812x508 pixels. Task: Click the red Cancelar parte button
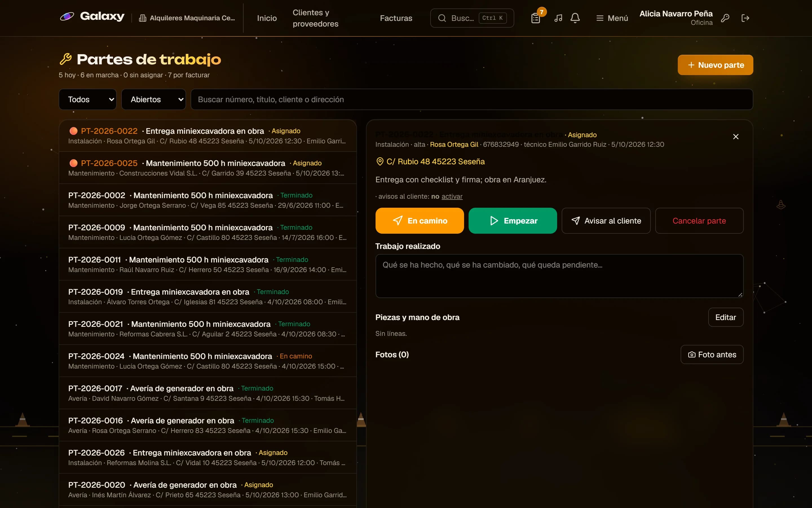click(699, 221)
